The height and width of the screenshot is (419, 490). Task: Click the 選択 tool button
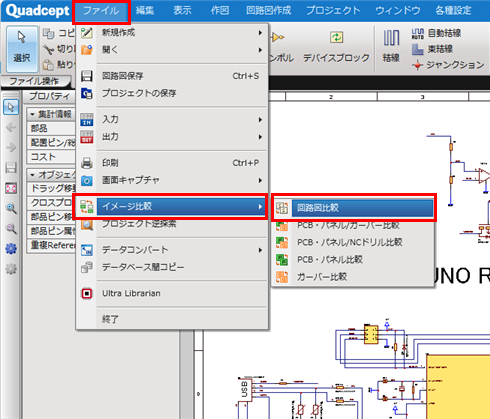pyautogui.click(x=22, y=49)
